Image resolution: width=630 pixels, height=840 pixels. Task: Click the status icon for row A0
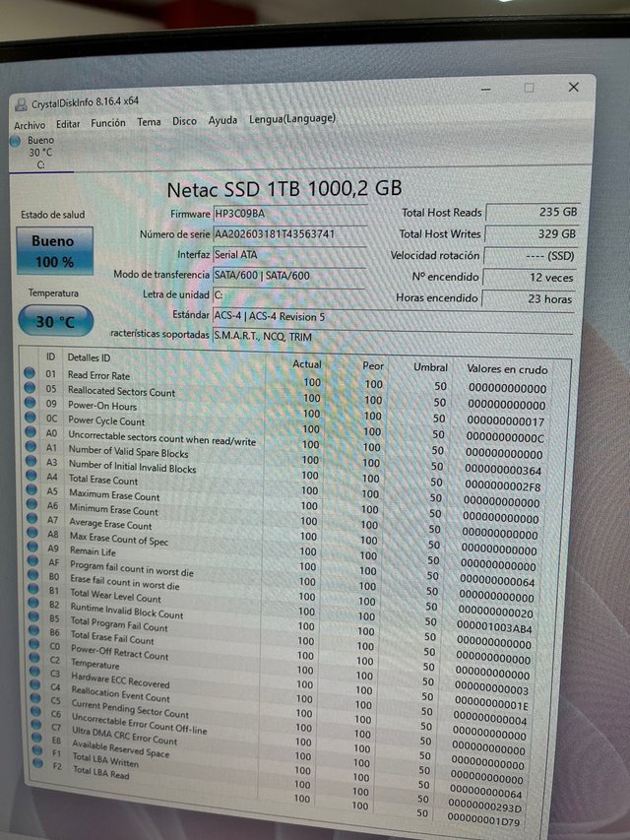[x=31, y=431]
